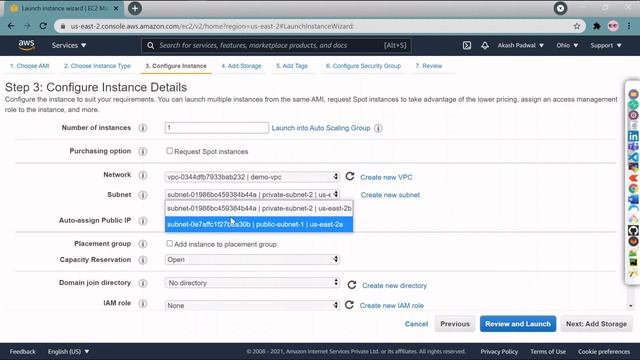Open the IAM role dropdown
This screenshot has height=360, width=640.
pyautogui.click(x=252, y=305)
